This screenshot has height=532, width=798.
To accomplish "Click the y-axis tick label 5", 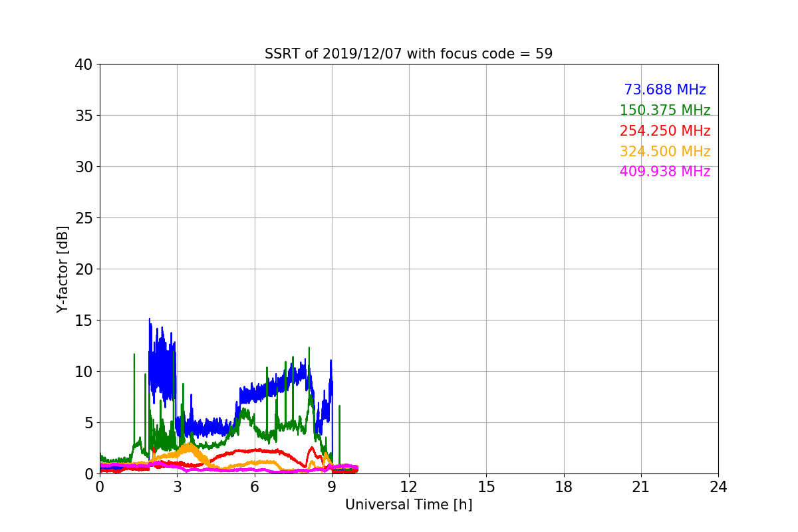I will (x=88, y=423).
